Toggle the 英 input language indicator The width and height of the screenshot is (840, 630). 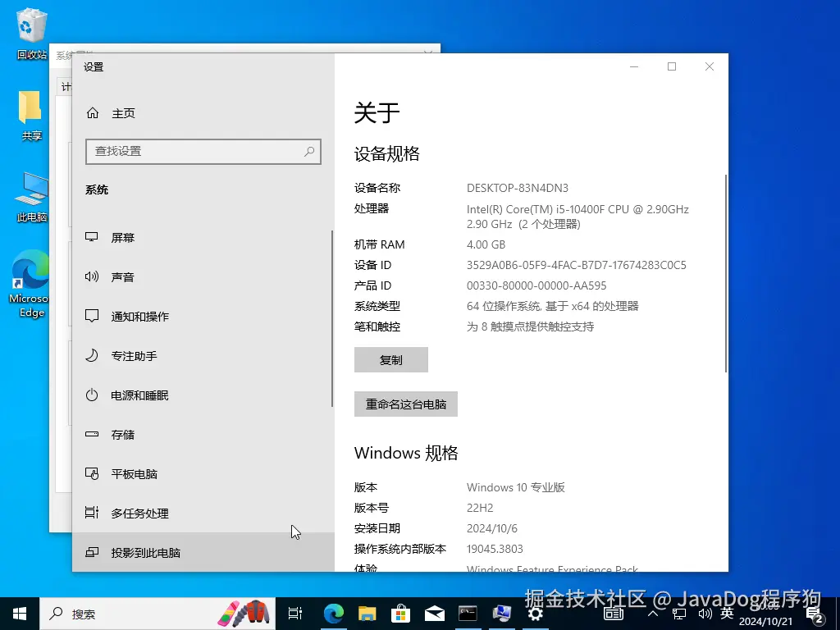(727, 614)
